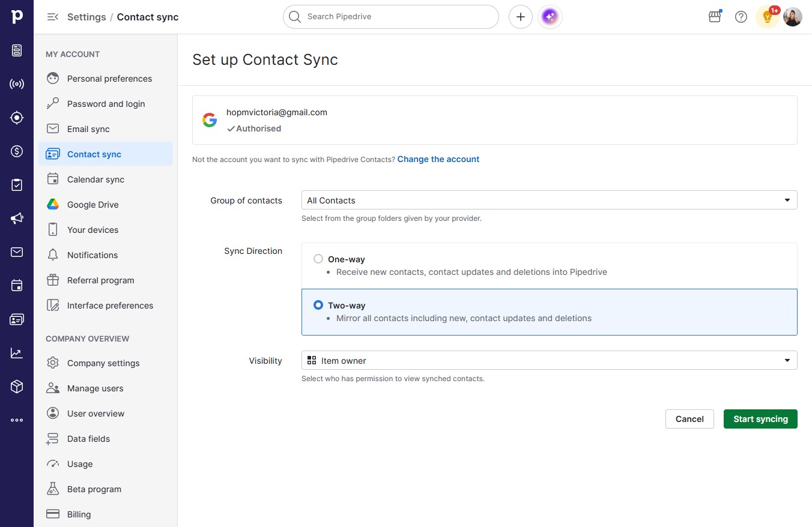
Task: Open Email sync settings
Action: (106, 129)
